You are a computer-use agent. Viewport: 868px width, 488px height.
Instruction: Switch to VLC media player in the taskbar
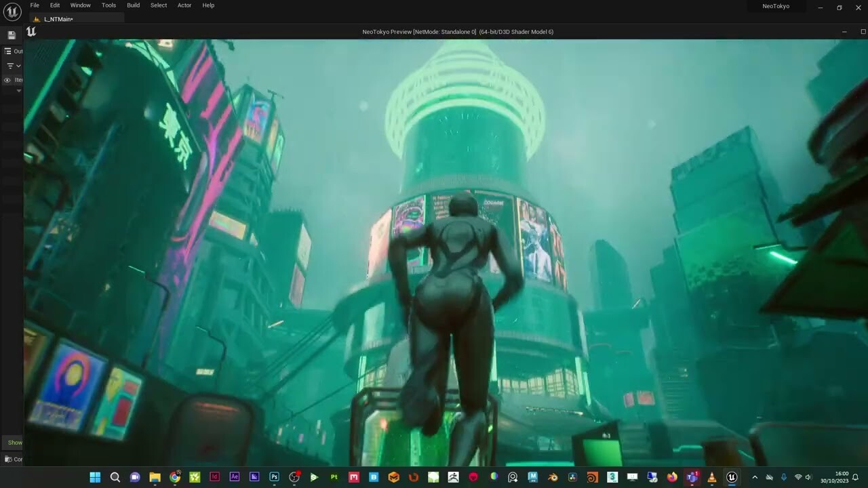coord(711,477)
